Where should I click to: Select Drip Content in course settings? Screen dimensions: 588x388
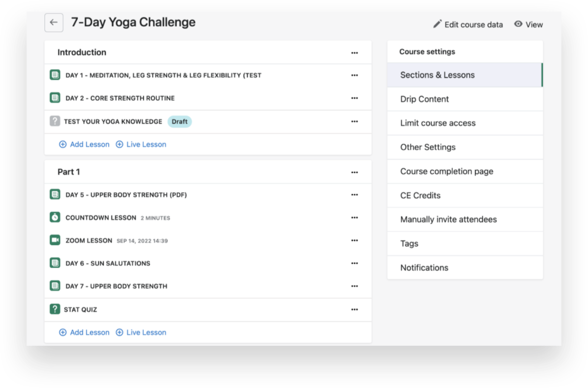425,99
